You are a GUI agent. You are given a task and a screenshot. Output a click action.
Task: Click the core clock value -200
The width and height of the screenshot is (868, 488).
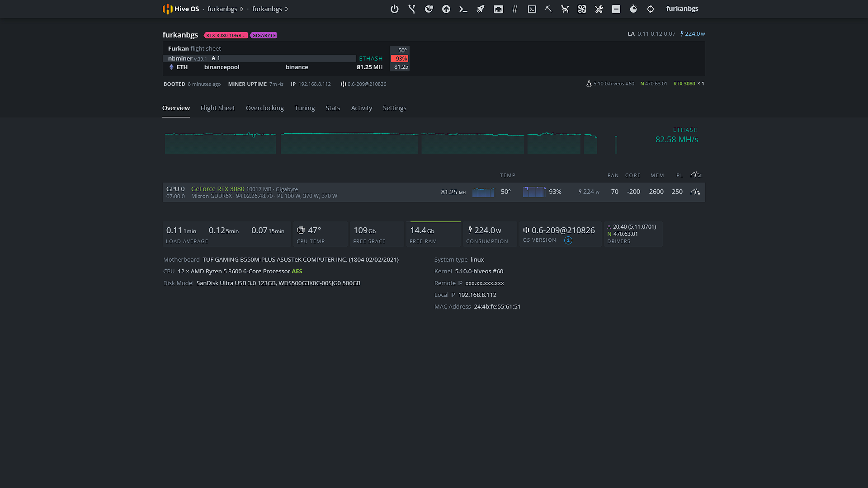pos(633,192)
